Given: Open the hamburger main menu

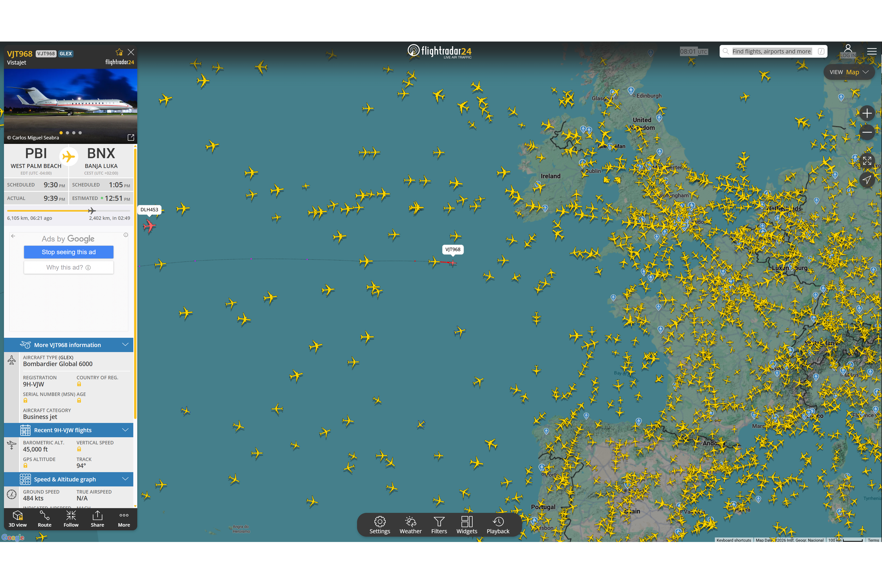Looking at the screenshot, I should [871, 51].
